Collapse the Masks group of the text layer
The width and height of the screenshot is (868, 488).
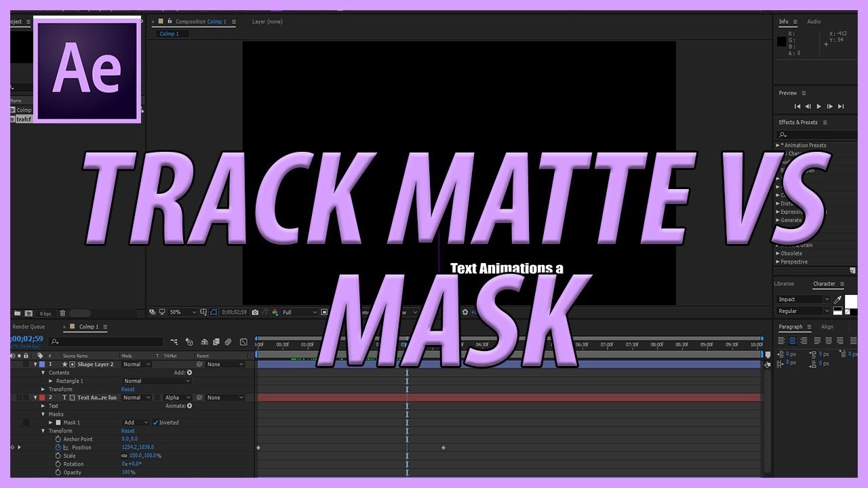pos(43,414)
